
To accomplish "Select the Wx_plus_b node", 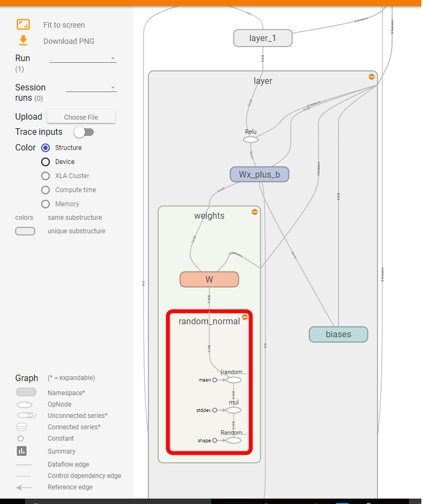I will tap(259, 174).
